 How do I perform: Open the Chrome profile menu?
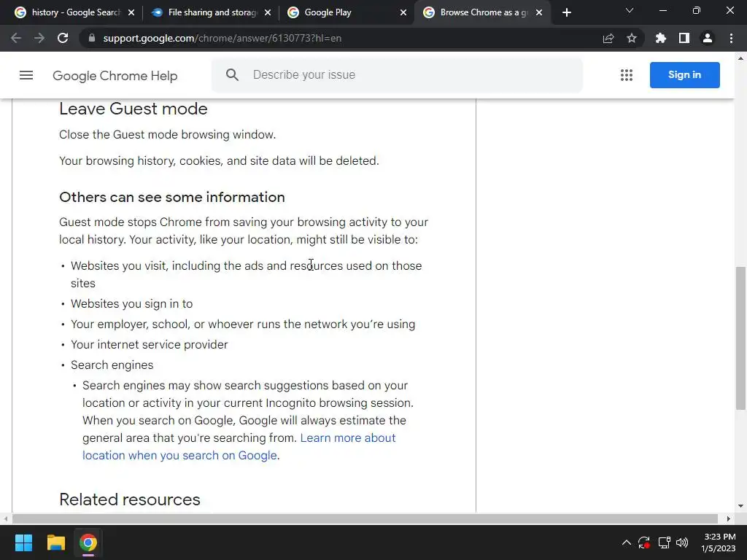708,38
